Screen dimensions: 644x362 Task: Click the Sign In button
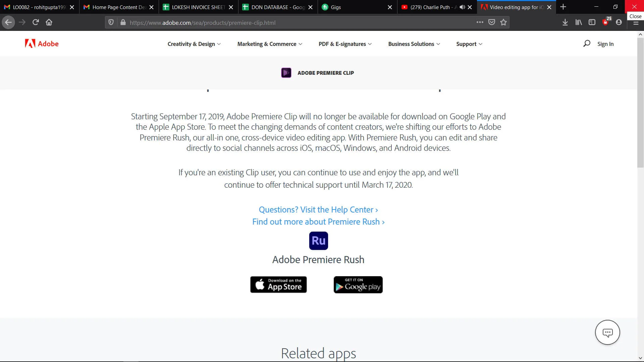605,44
